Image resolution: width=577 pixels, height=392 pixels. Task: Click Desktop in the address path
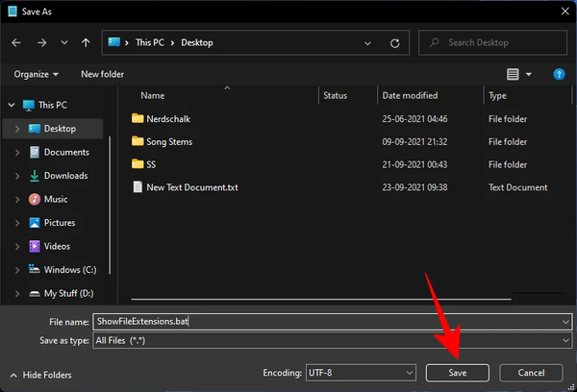coord(197,42)
